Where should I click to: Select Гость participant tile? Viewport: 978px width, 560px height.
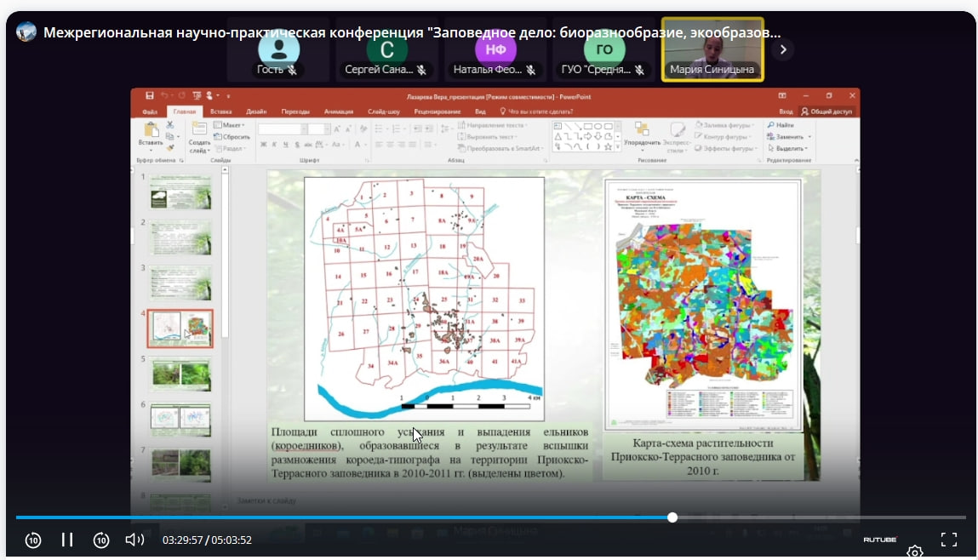pyautogui.click(x=278, y=50)
